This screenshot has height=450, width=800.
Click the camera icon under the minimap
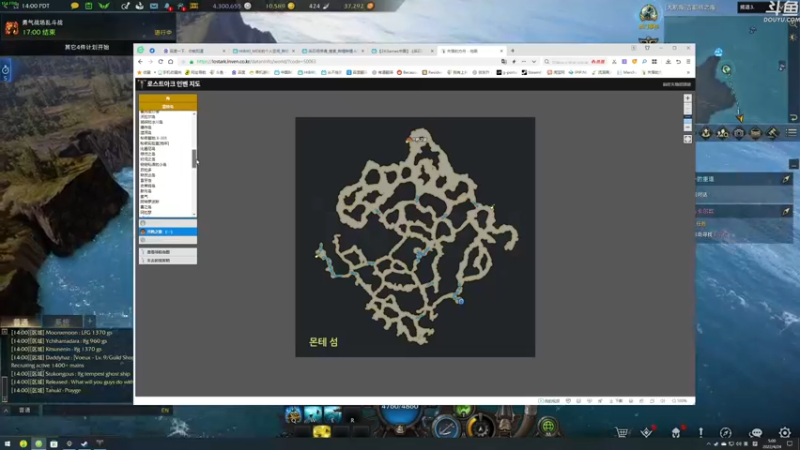pos(739,133)
